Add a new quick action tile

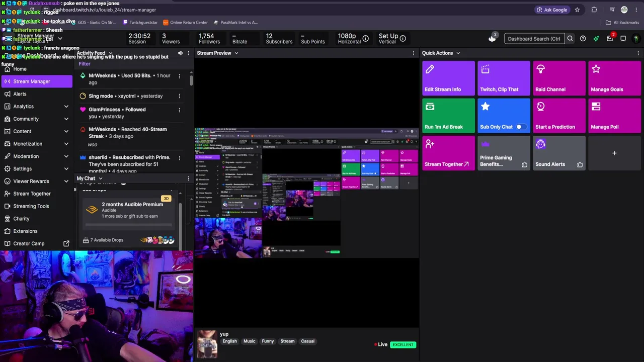click(x=614, y=153)
